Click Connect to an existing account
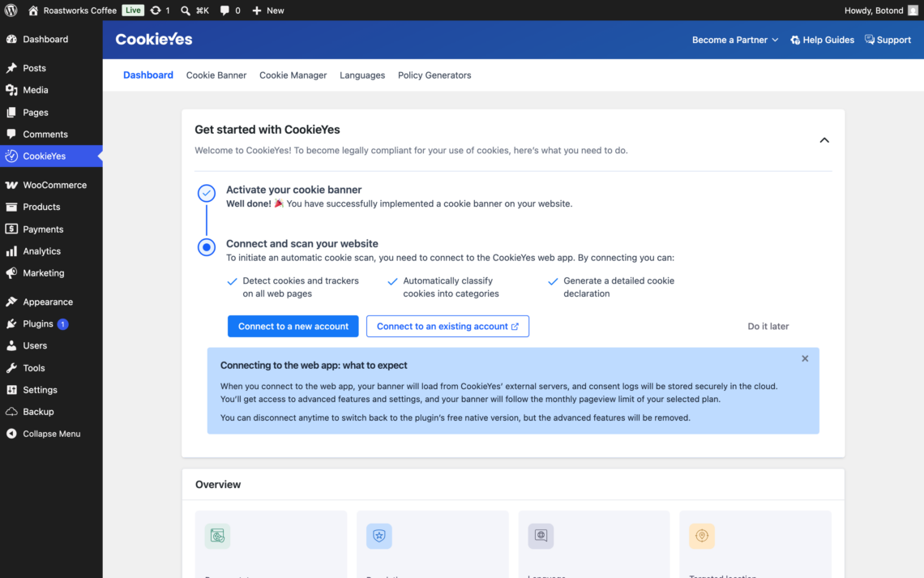 [x=447, y=326]
